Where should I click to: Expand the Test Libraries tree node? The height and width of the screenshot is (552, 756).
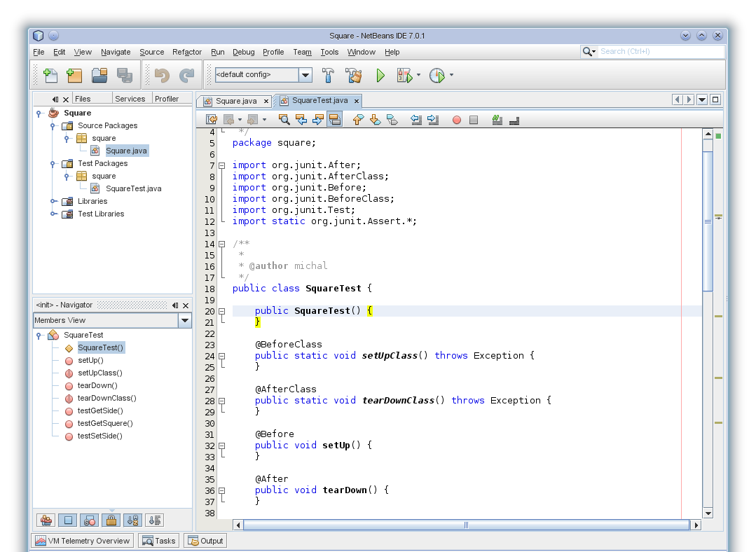pos(53,214)
